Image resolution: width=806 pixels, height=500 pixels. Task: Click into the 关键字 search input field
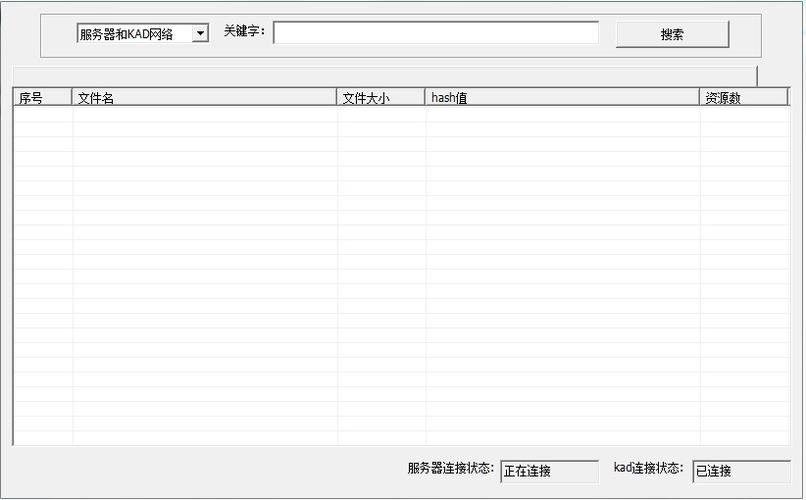tap(435, 33)
